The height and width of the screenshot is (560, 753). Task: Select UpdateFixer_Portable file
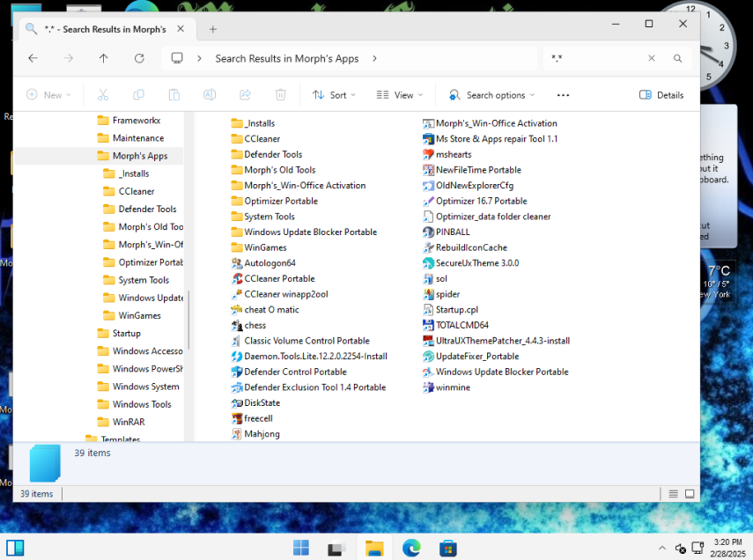[x=471, y=357]
